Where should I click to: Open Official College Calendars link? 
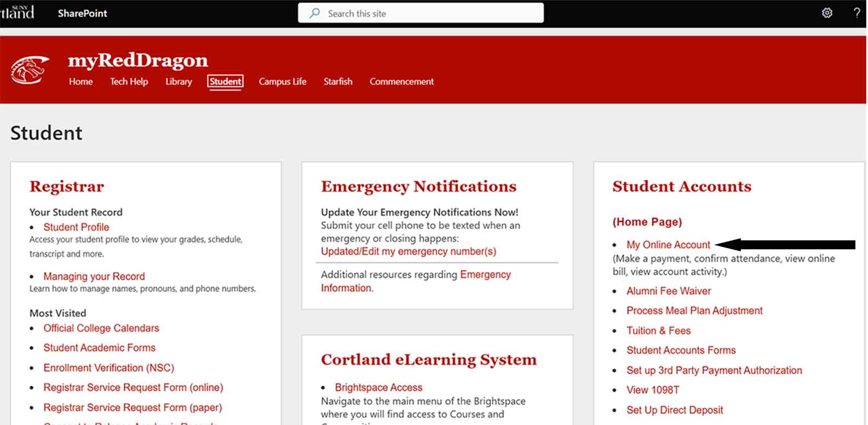pyautogui.click(x=101, y=328)
